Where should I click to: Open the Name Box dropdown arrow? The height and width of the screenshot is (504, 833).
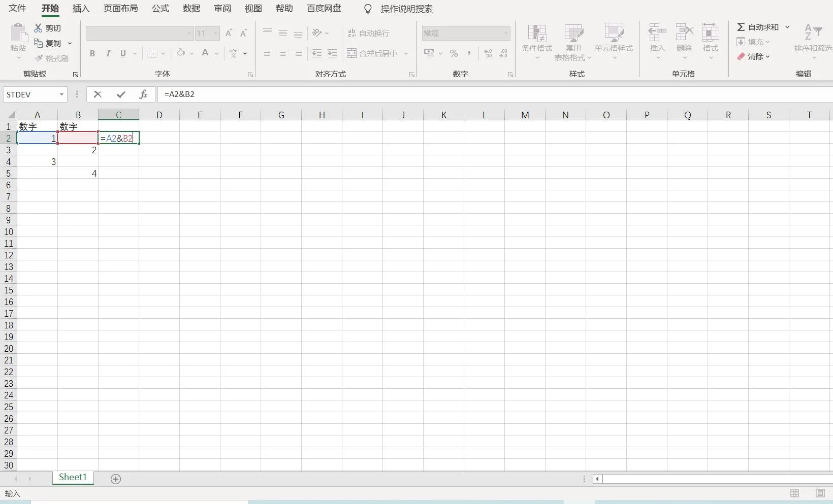click(61, 94)
